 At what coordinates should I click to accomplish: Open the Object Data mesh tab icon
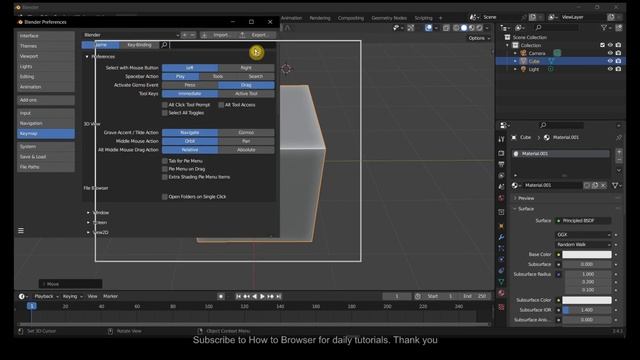pos(501,282)
